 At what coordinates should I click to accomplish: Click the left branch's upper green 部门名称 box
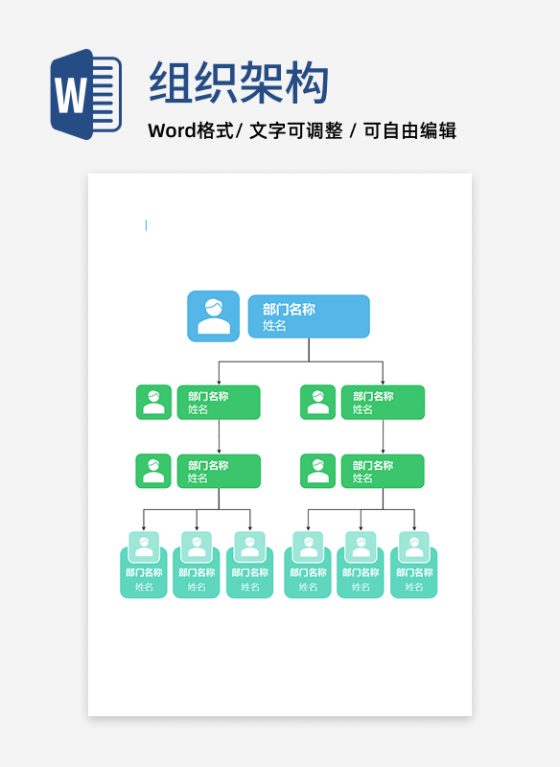pyautogui.click(x=218, y=402)
